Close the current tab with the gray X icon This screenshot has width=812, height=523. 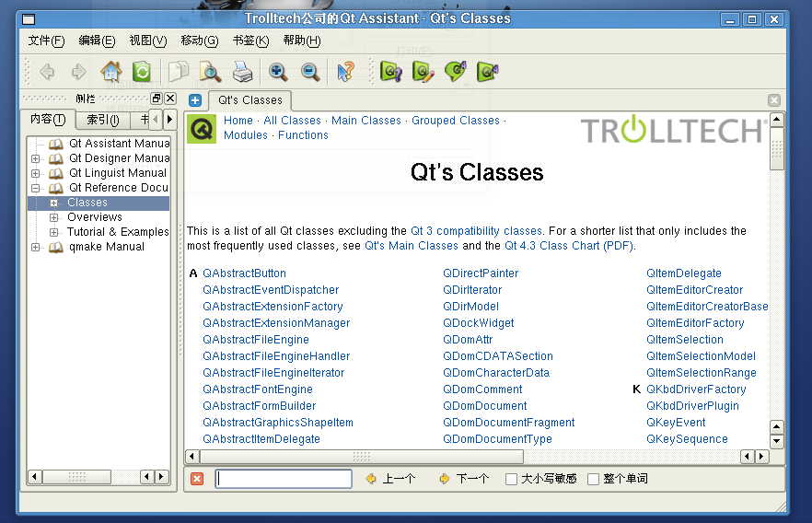tap(774, 100)
